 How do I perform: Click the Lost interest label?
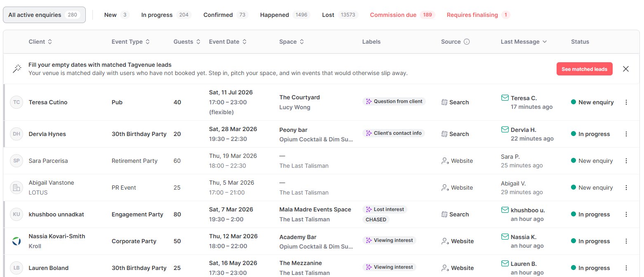(x=385, y=209)
